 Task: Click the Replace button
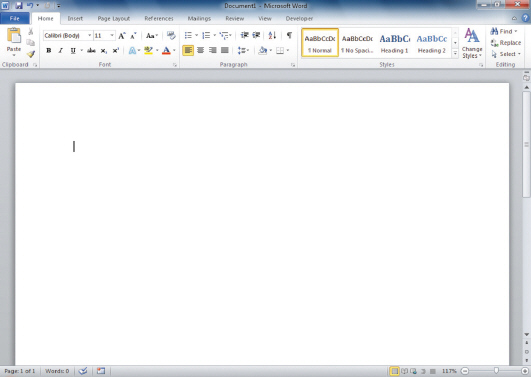(506, 43)
